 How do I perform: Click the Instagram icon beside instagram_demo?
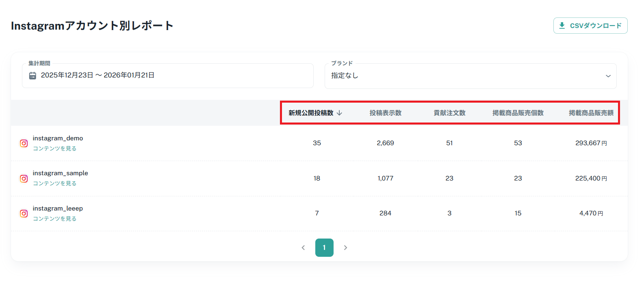pyautogui.click(x=24, y=143)
